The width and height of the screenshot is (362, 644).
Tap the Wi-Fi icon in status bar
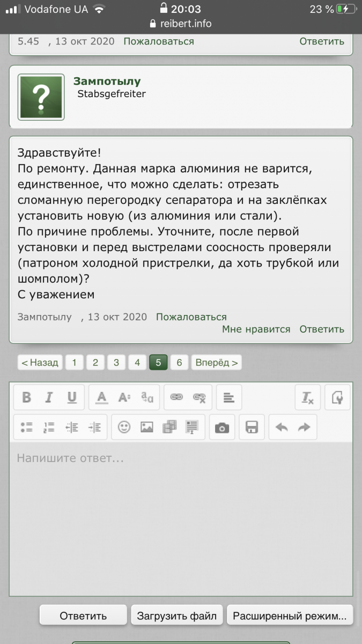[99, 9]
